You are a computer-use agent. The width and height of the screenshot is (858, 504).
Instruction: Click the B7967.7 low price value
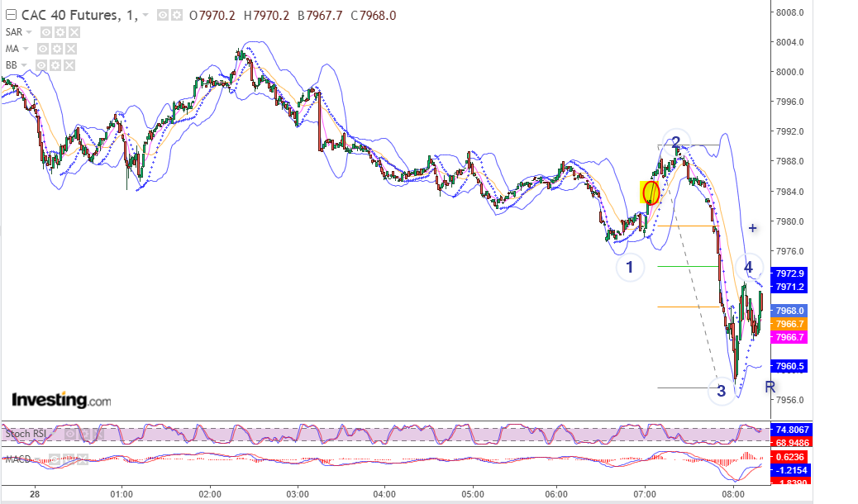(320, 16)
